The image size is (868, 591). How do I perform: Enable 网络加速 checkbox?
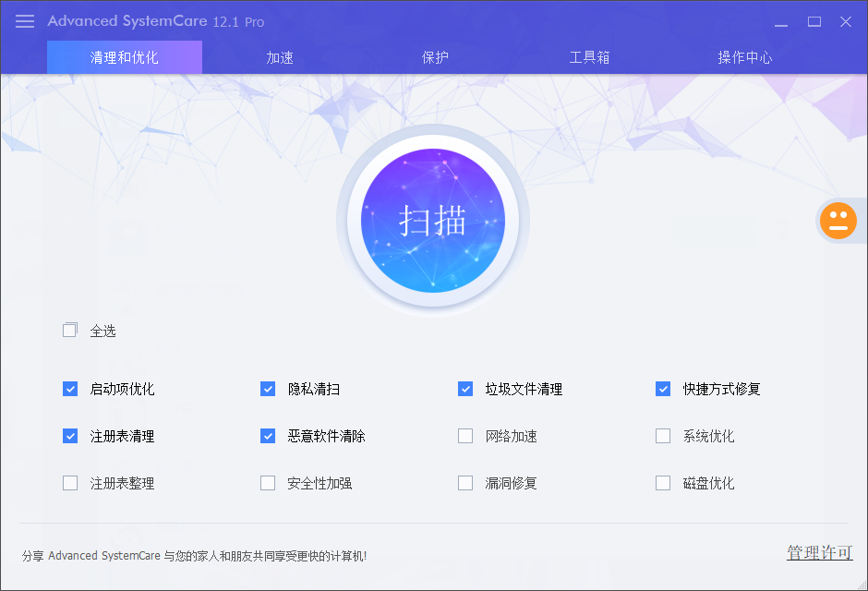465,436
